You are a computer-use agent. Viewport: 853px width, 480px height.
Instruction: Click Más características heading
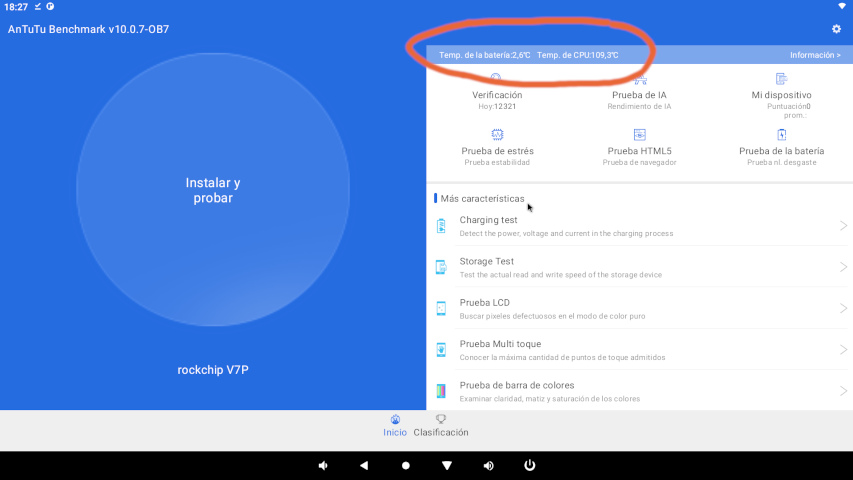(x=482, y=199)
